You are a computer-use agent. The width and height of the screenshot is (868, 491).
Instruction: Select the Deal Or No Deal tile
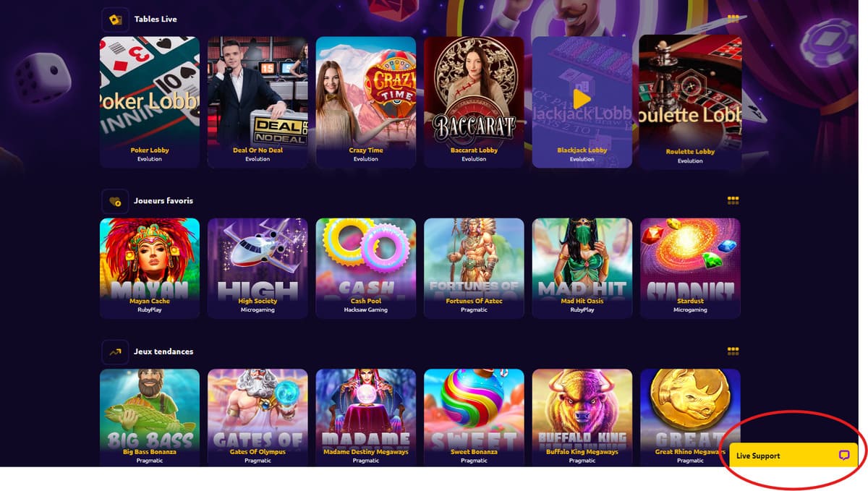pos(258,102)
